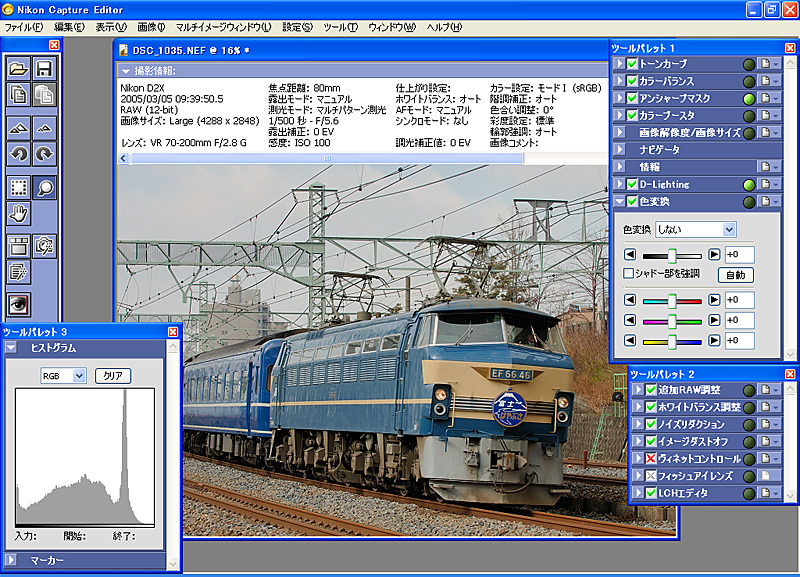
Task: Collapse the 色変換 panel
Action: point(619,202)
